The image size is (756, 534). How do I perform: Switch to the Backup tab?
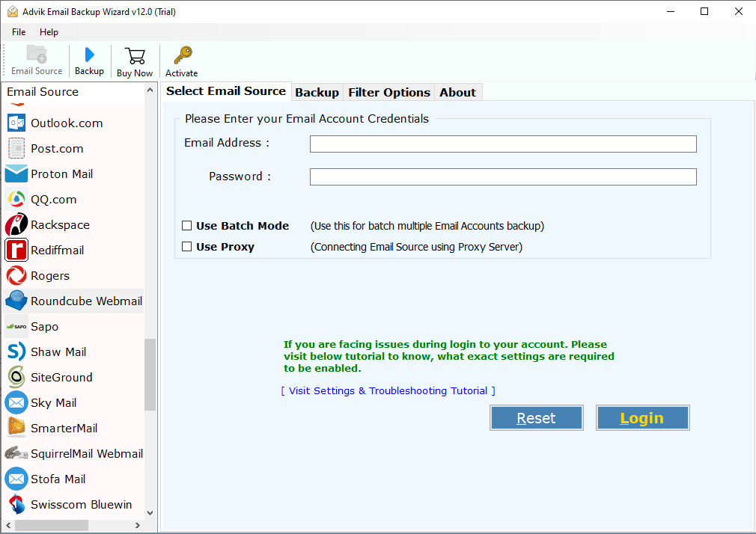click(317, 93)
